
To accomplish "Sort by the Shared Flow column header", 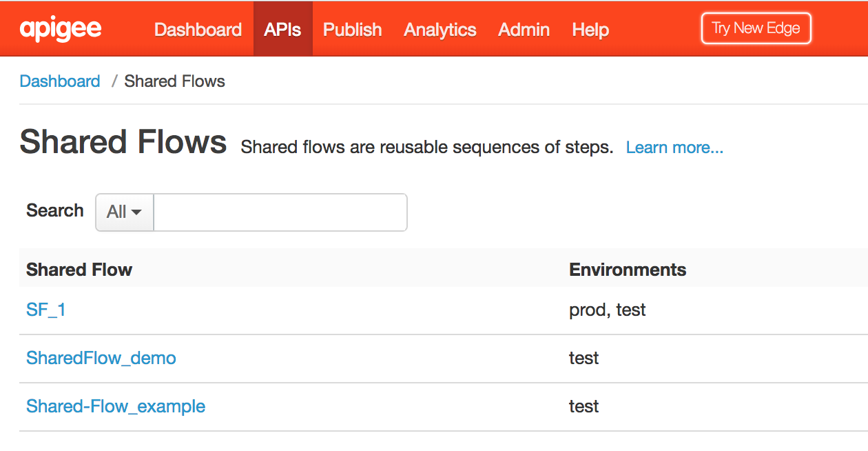I will 79,270.
